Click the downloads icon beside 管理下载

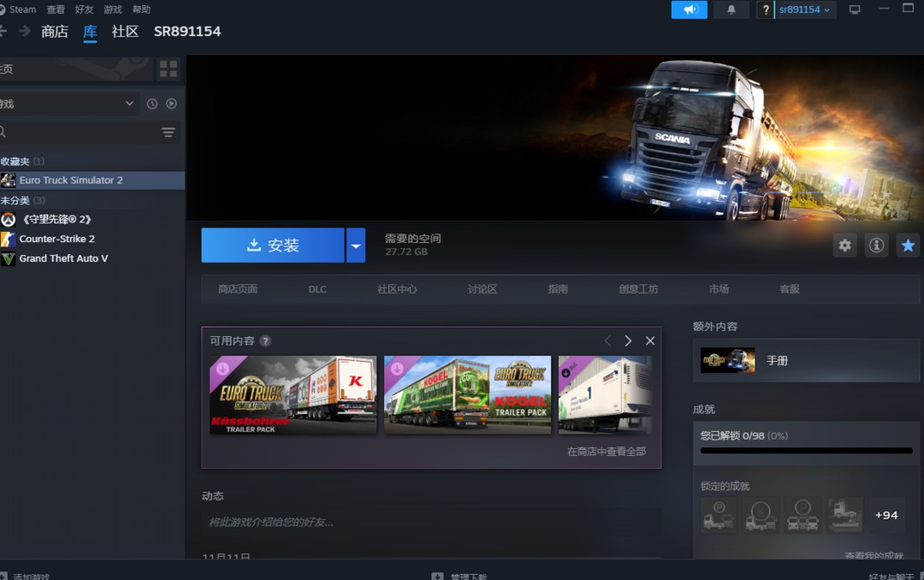[x=437, y=576]
